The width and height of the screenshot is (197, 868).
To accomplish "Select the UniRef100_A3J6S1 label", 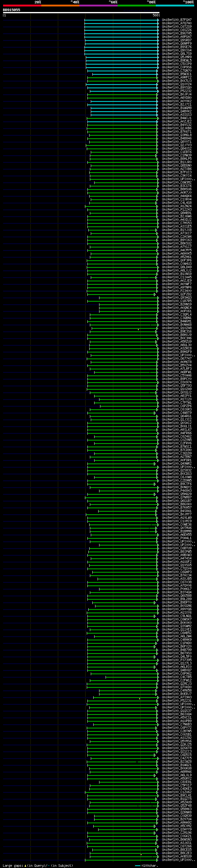I will point(177,843).
